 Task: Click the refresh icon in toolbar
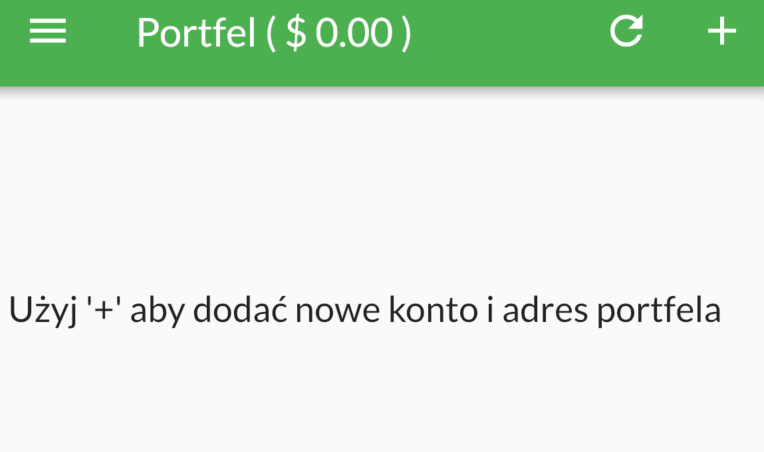[x=626, y=32]
